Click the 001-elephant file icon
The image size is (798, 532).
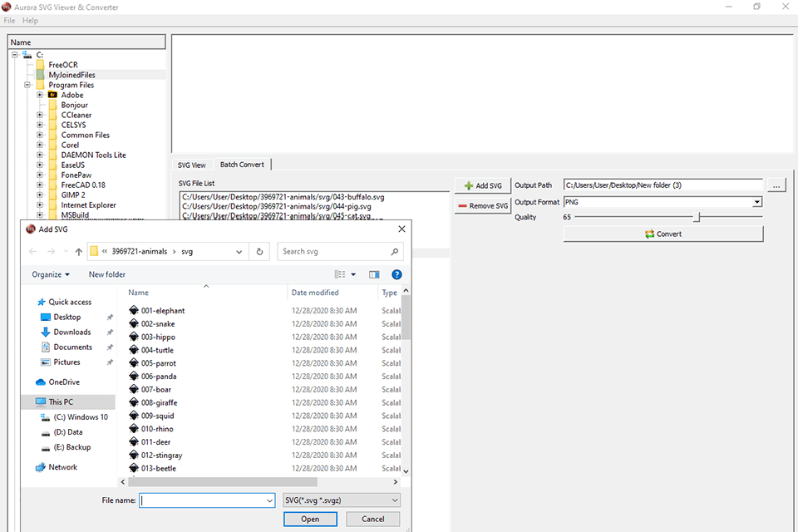coord(134,310)
